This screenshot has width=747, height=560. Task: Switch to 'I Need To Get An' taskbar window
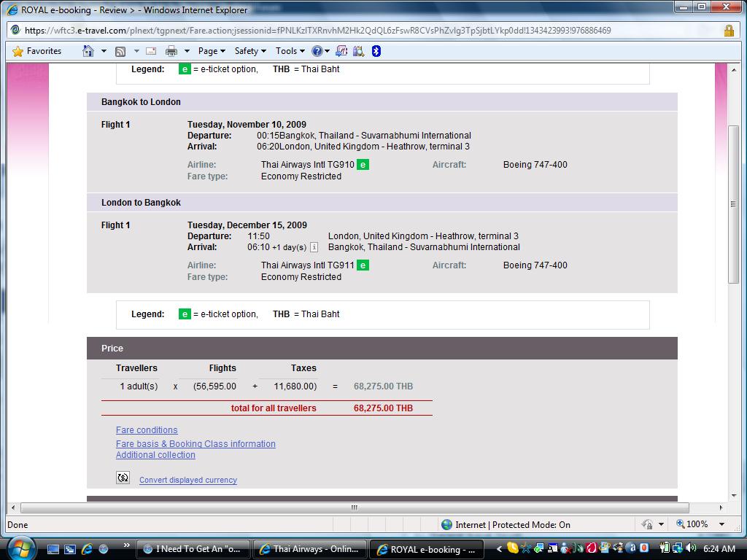(193, 549)
